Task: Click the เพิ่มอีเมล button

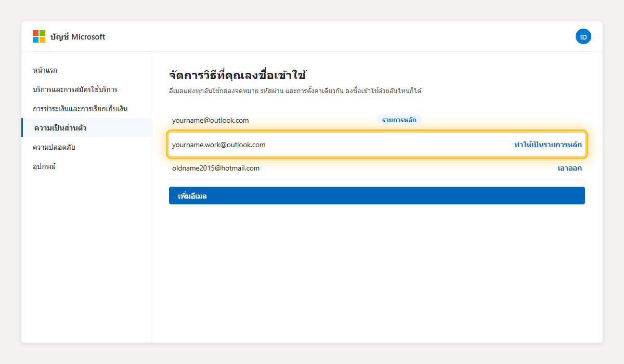Action: [377, 196]
